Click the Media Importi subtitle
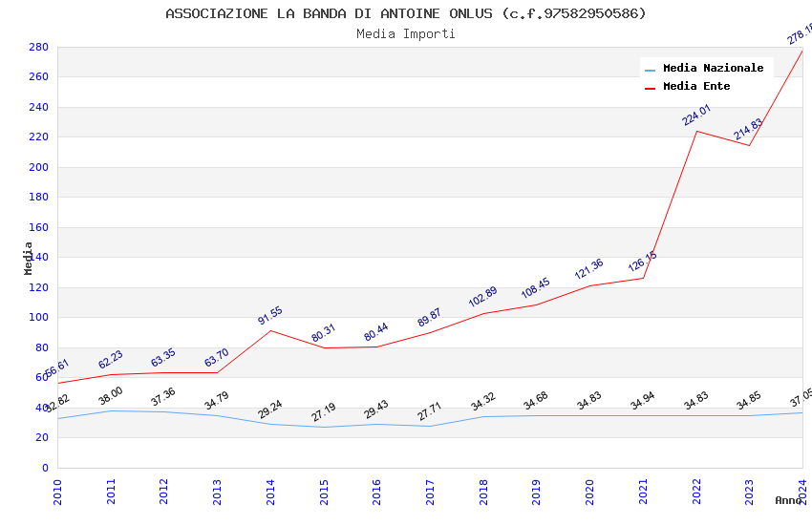812x525 pixels. [x=406, y=34]
